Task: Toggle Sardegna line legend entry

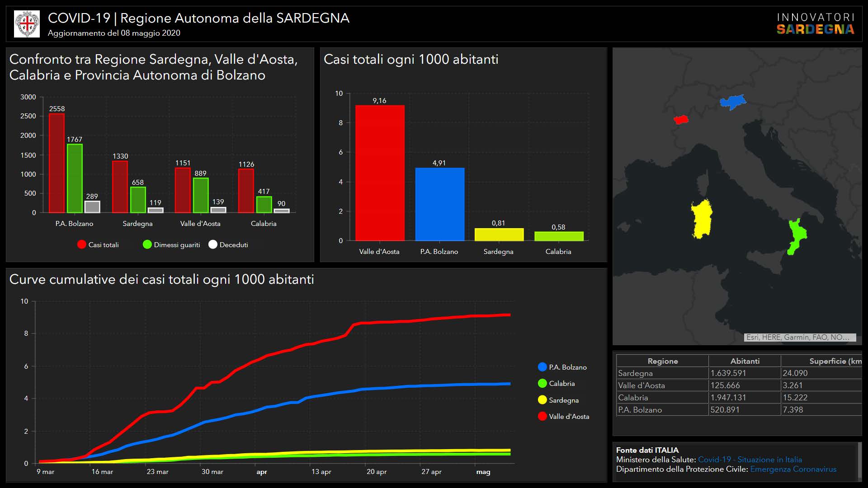Action: (542, 400)
